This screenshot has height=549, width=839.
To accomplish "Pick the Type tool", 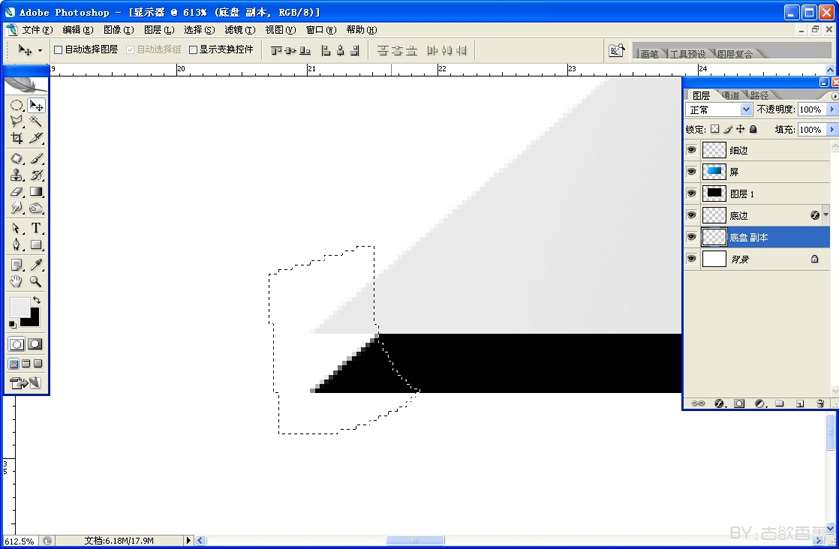I will (x=36, y=228).
